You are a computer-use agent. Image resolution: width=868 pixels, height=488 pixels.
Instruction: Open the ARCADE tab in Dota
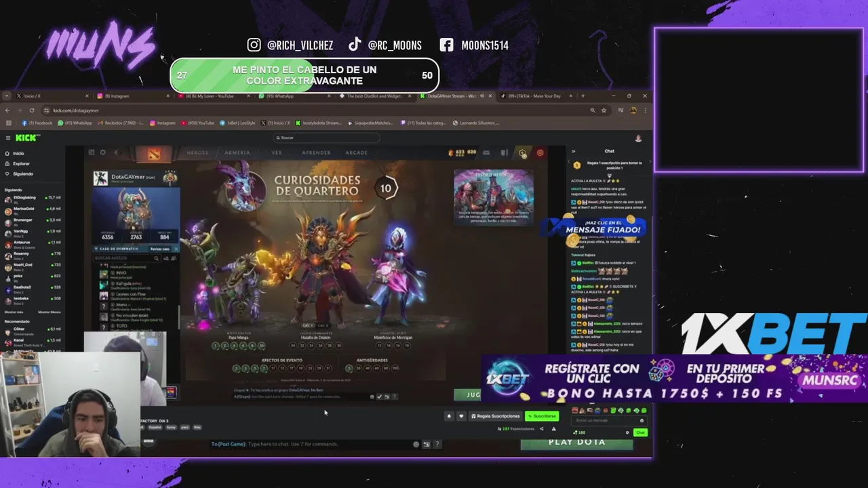click(357, 152)
